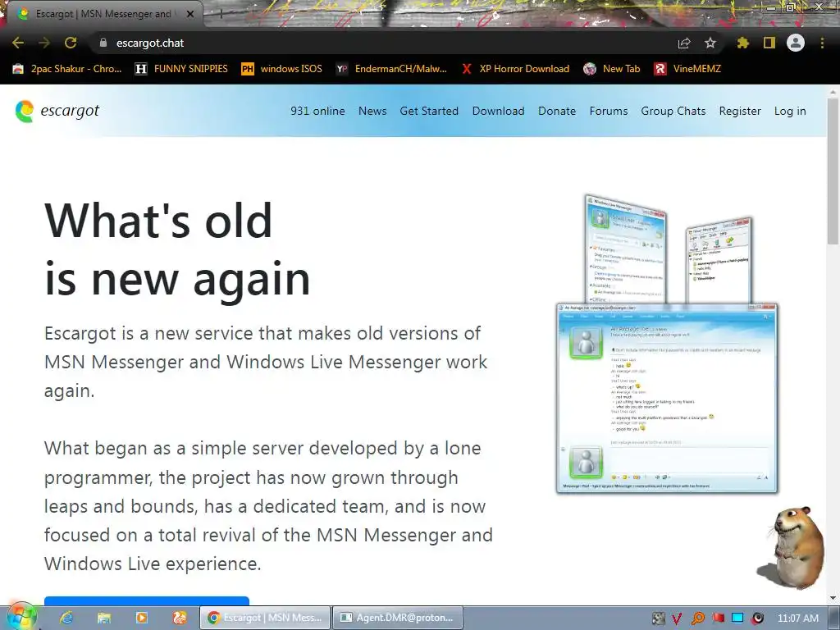Click the forward navigation arrow

pyautogui.click(x=44, y=43)
